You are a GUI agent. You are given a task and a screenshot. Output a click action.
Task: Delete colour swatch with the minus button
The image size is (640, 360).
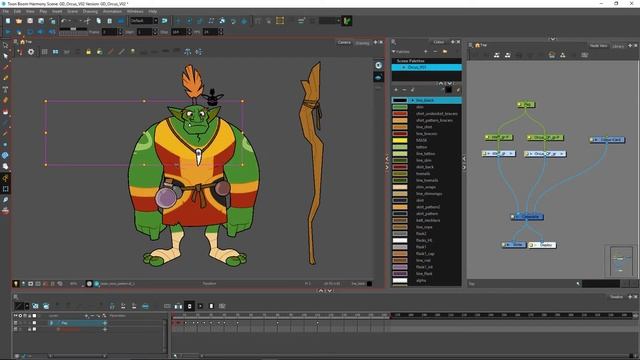pos(404,90)
